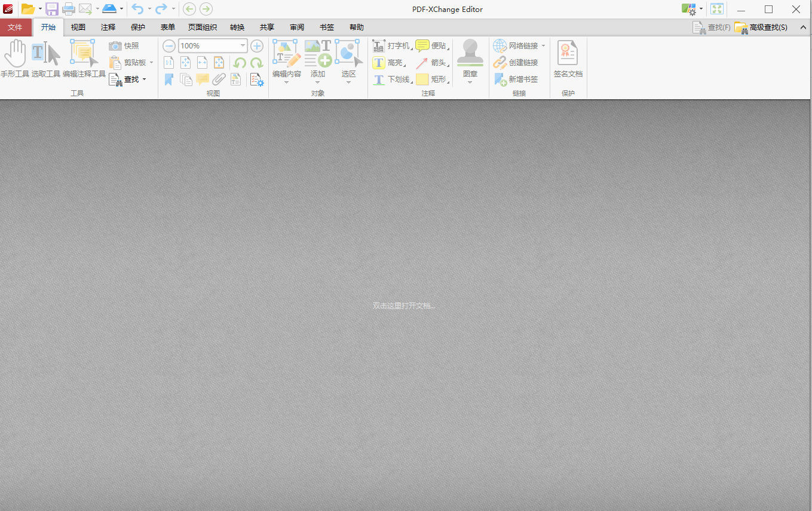The height and width of the screenshot is (511, 812).
Task: Click the Edit Content (编辑内容) icon
Action: click(x=287, y=53)
